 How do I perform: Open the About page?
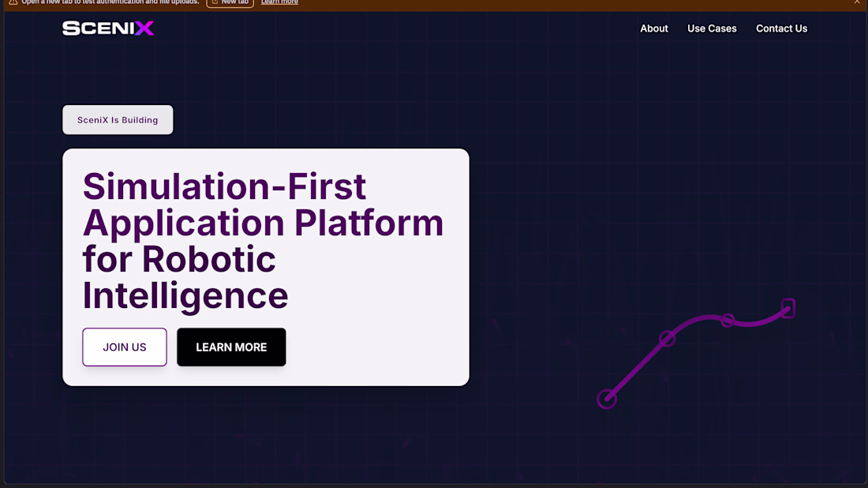pyautogui.click(x=654, y=28)
